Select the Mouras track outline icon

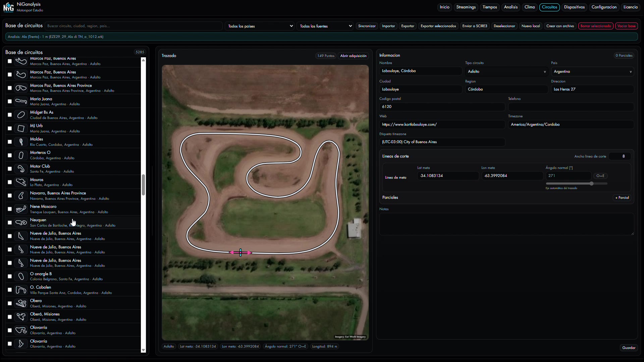pos(21,182)
